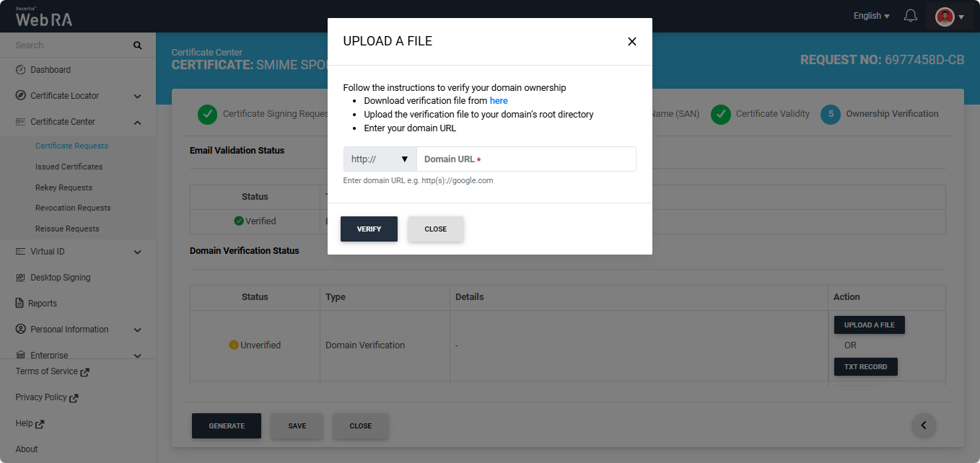Click the Reports document icon

(19, 304)
